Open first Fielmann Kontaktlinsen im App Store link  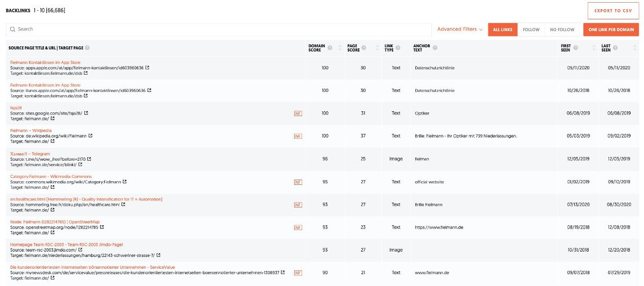coord(45,62)
